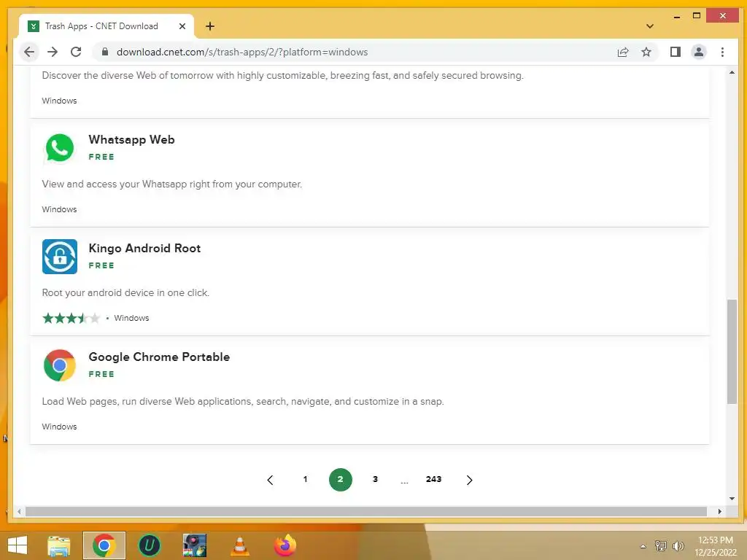View site info via the lock icon
This screenshot has height=560, width=747.
[x=105, y=52]
